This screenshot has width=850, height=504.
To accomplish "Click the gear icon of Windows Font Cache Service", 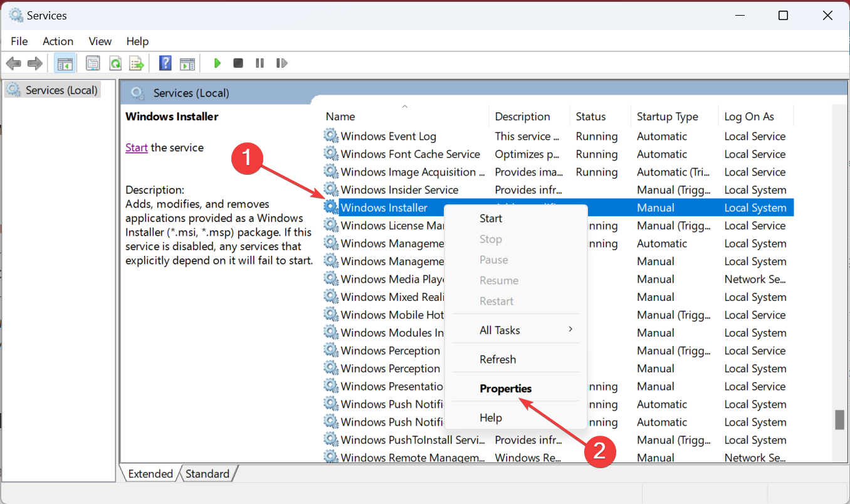I will (331, 154).
